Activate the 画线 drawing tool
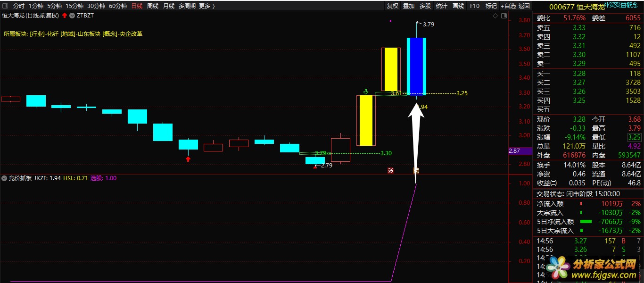The height and width of the screenshot is (283, 644). click(458, 6)
